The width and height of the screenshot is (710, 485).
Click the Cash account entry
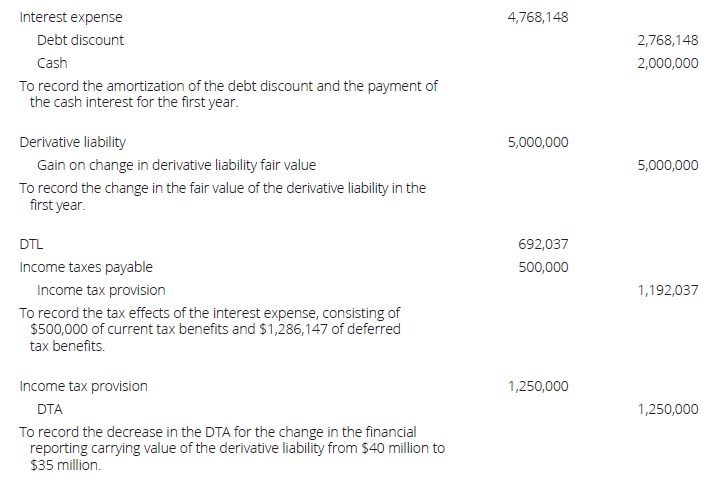pos(52,62)
